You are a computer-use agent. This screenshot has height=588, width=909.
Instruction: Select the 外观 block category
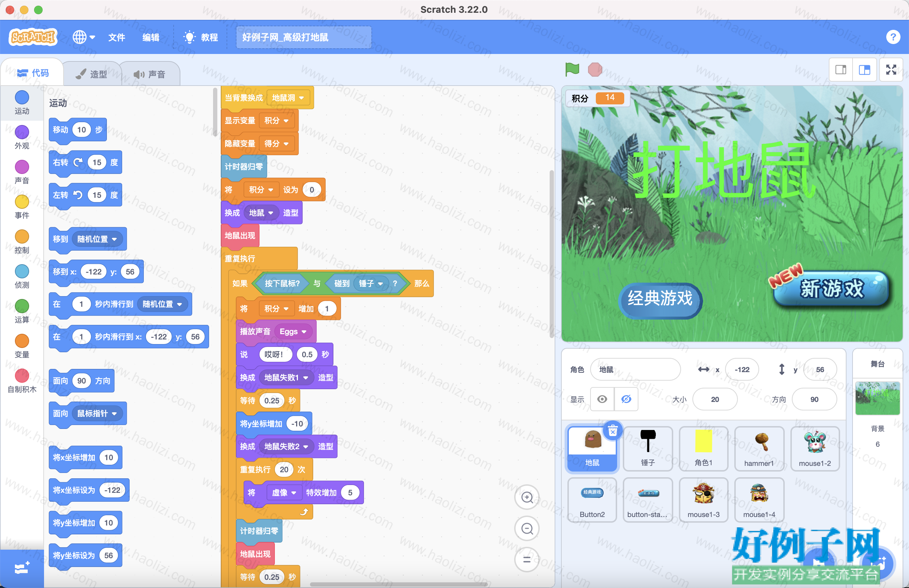(x=22, y=137)
